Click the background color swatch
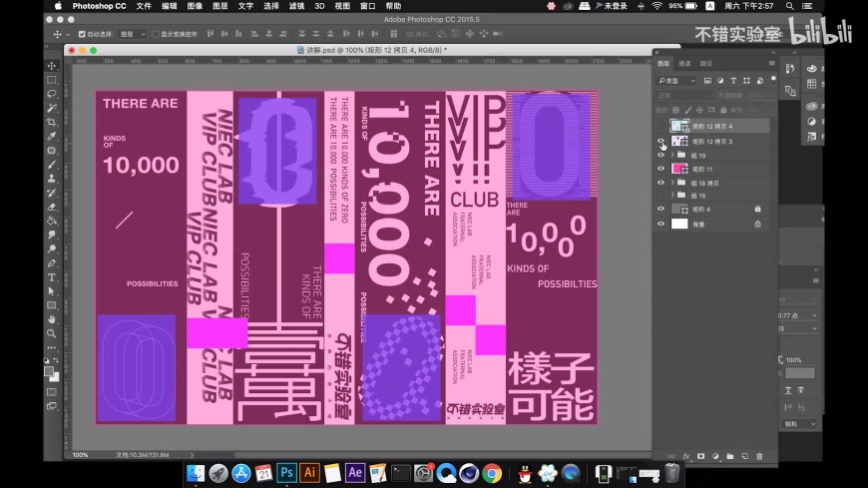 click(x=55, y=377)
